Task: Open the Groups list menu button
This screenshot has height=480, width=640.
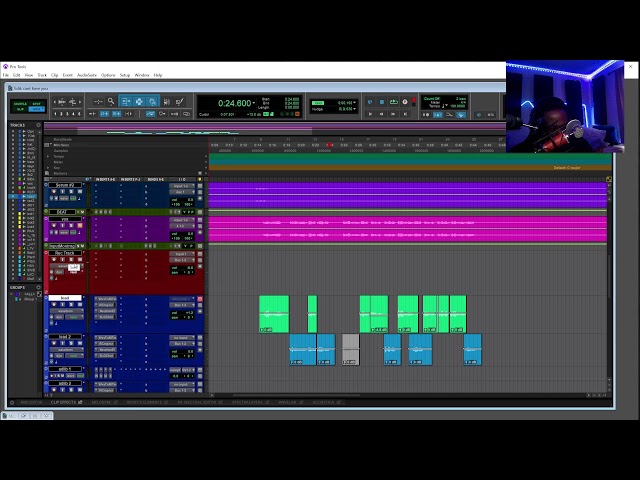Action: 38,287
